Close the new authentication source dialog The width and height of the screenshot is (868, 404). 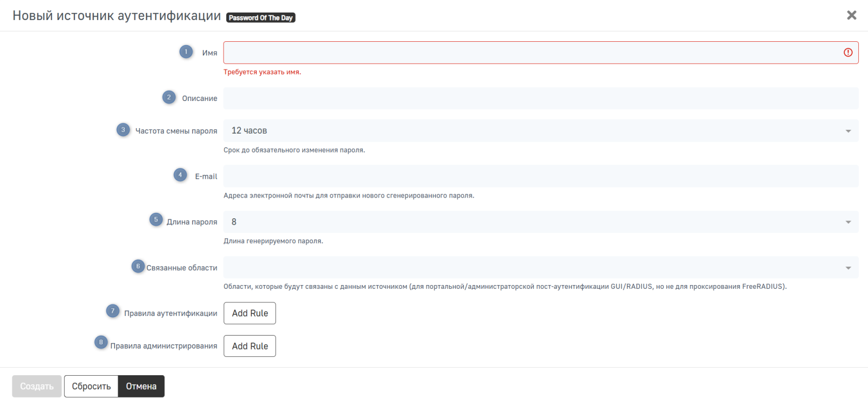click(x=851, y=15)
